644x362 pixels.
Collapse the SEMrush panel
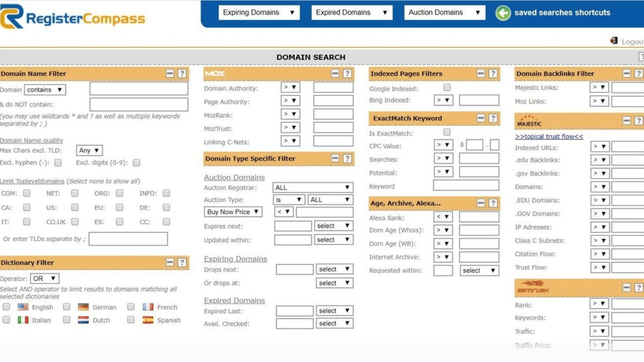[627, 287]
